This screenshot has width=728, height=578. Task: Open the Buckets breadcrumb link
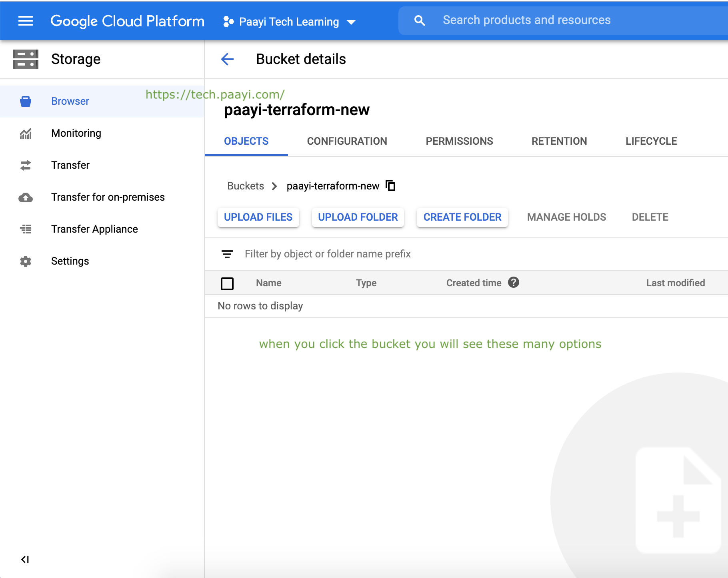click(246, 186)
